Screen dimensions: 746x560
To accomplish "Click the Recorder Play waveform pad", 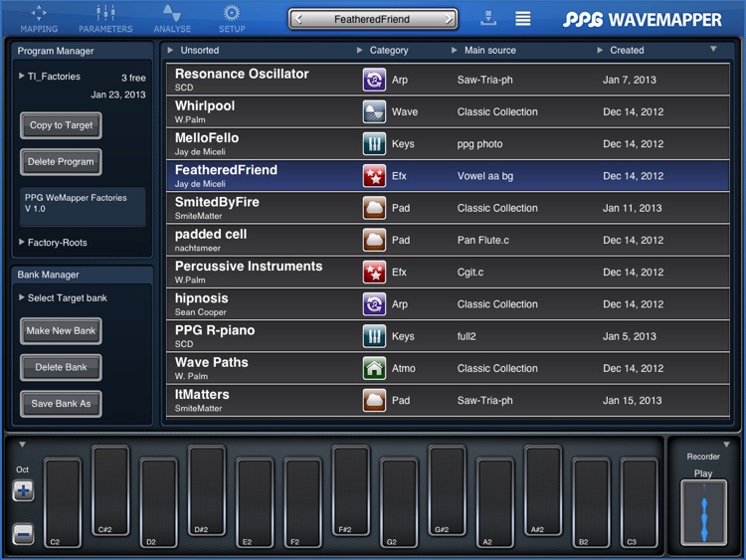I will pyautogui.click(x=703, y=512).
